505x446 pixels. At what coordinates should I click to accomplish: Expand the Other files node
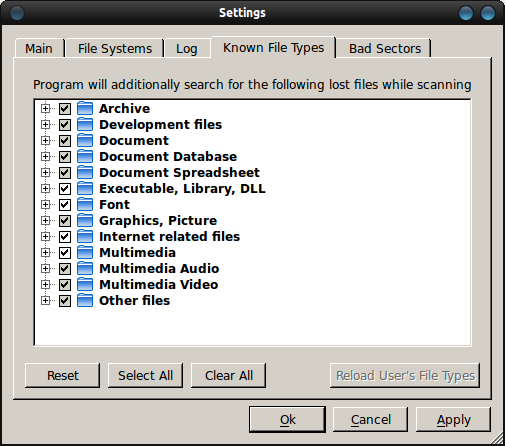(x=45, y=300)
